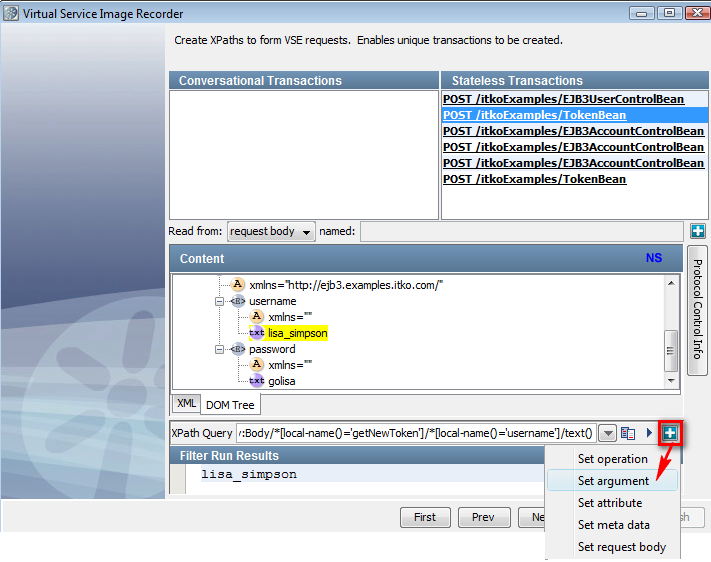Click the XPath builder list icon
The width and height of the screenshot is (711, 562).
tap(628, 433)
